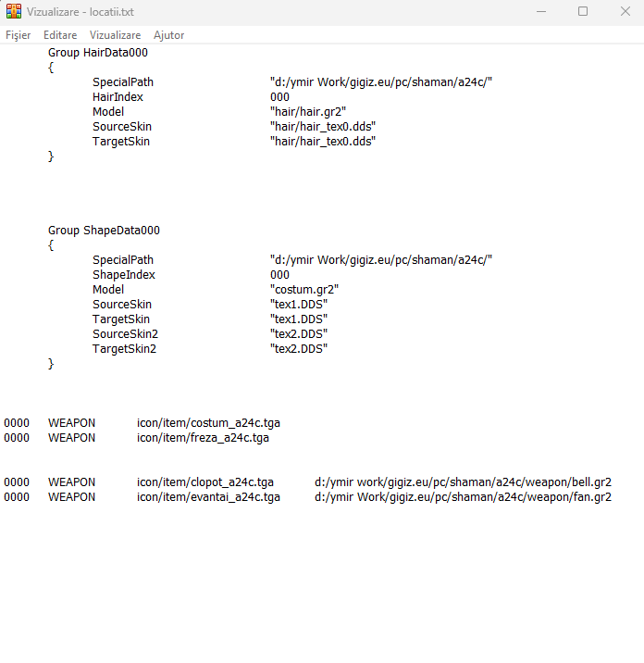644x663 pixels.
Task: Click the TargetSkin2 value "tex2.DDS"
Action: coord(299,348)
